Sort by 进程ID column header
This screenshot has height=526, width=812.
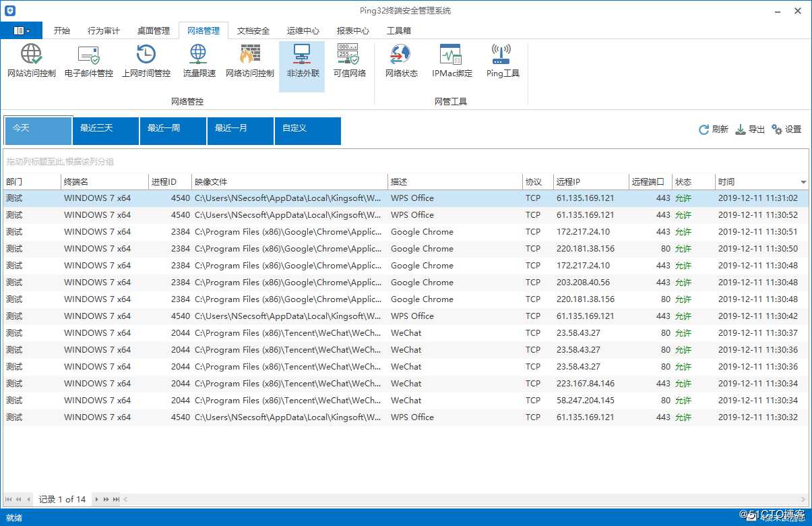[170, 181]
